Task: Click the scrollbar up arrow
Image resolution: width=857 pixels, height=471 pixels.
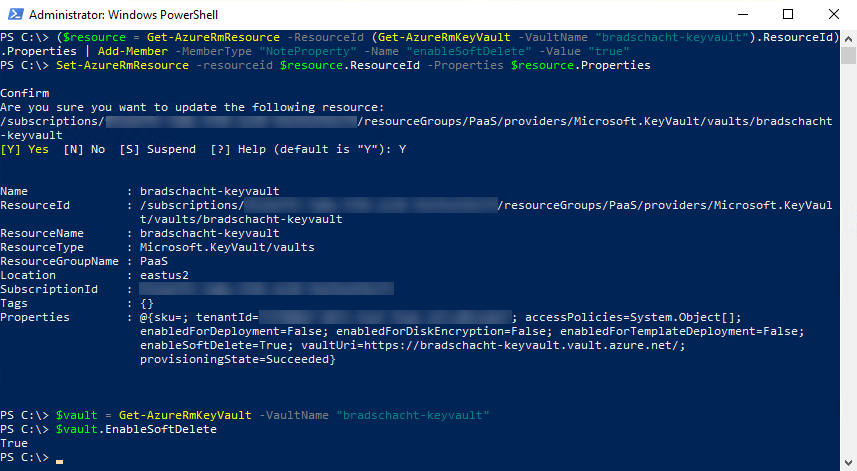Action: pos(848,37)
